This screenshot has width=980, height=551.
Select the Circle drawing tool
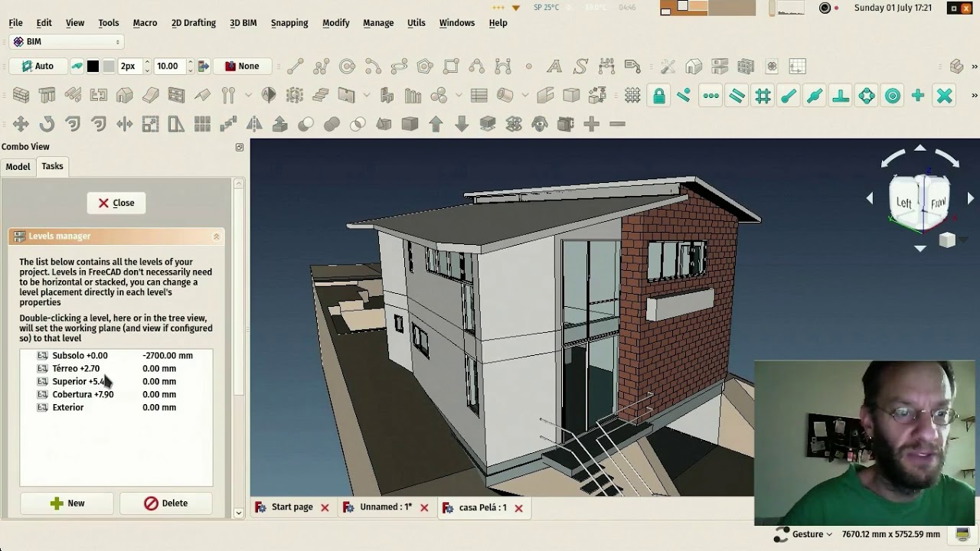point(347,67)
